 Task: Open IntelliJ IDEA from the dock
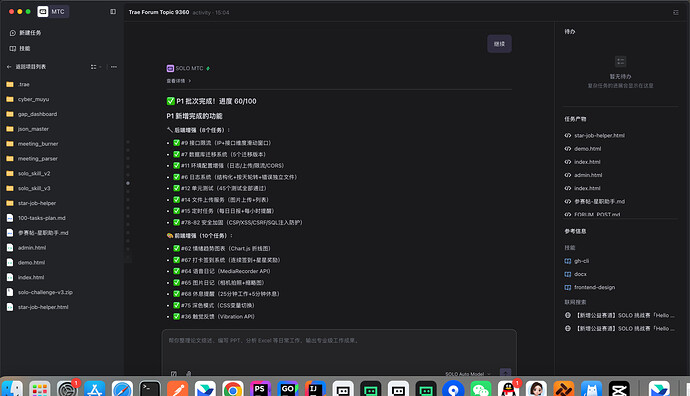pyautogui.click(x=316, y=389)
